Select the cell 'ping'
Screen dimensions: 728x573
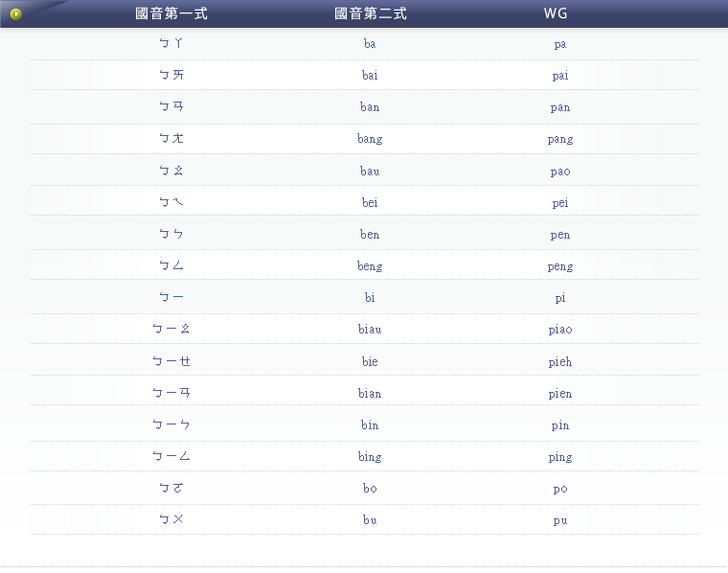[560, 457]
